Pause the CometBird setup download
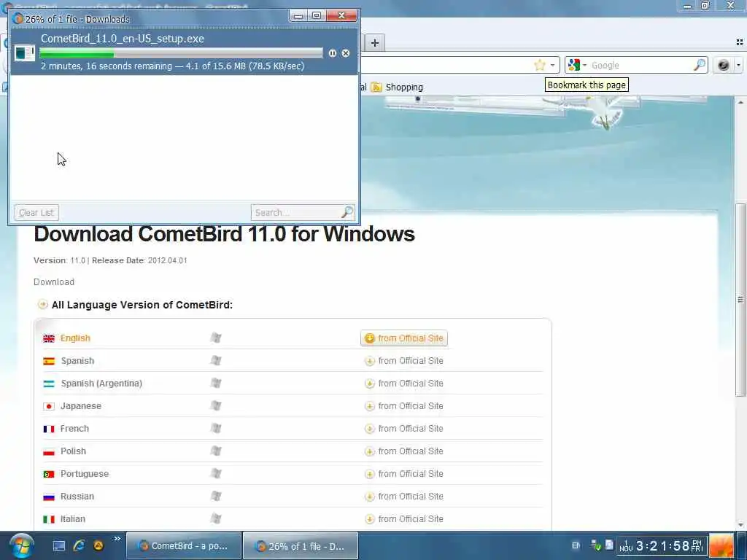The image size is (747, 560). (x=332, y=53)
